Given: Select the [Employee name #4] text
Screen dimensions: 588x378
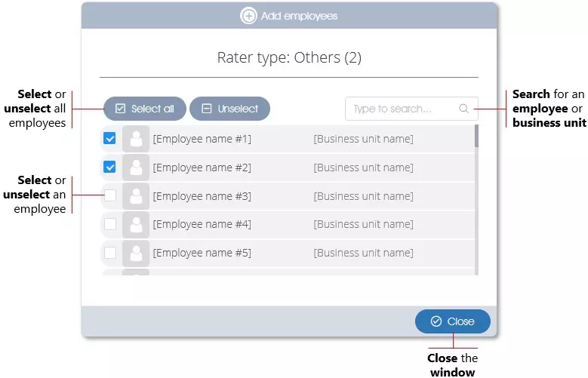Looking at the screenshot, I should point(202,224).
